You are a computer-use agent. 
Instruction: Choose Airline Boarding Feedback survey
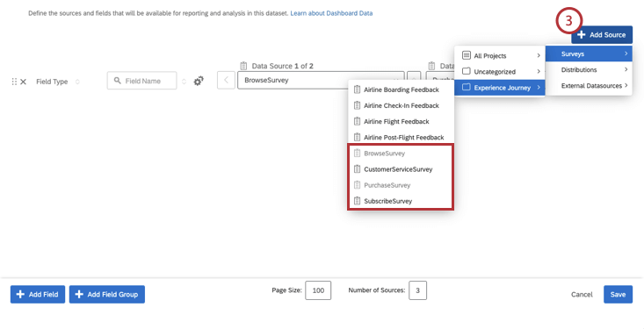401,89
